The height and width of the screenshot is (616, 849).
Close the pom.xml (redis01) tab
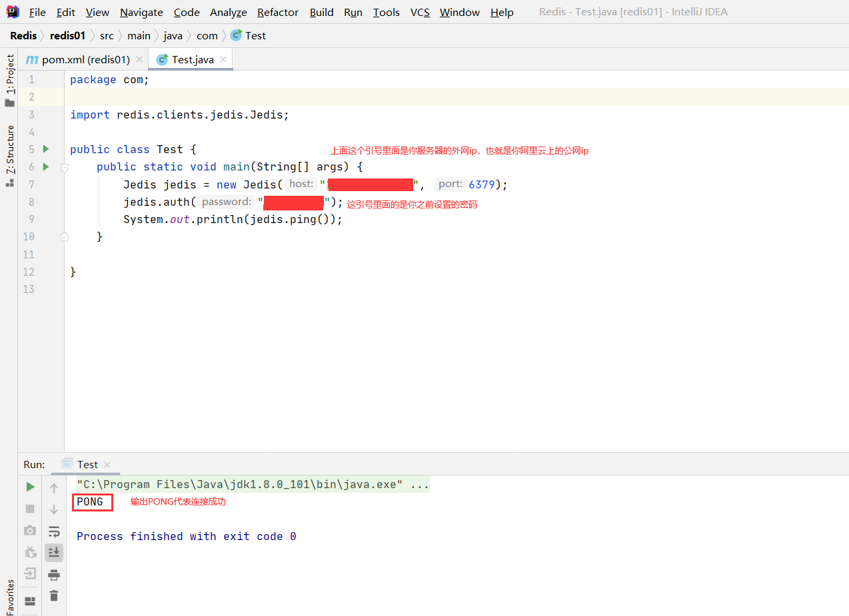tap(139, 59)
